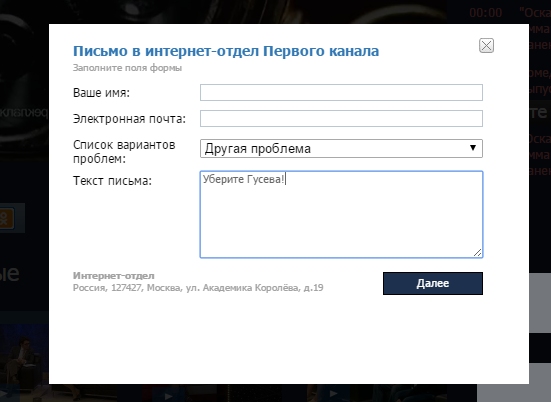This screenshot has height=402, width=551.
Task: Click the orange Odnoklassniki icon behind the dialog
Action: [x=6, y=218]
